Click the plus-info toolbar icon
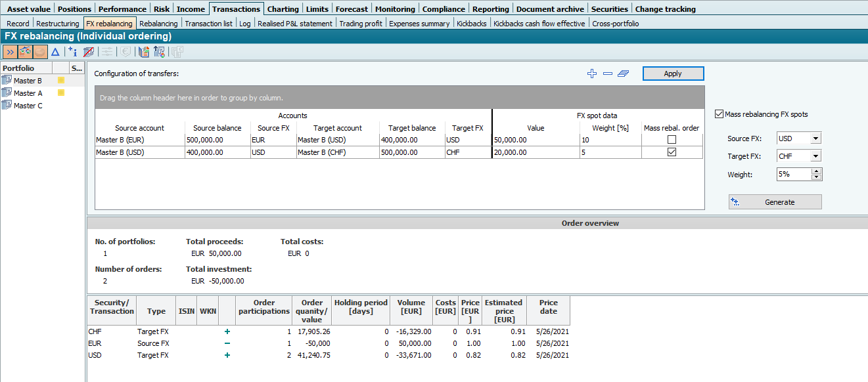This screenshot has height=382, width=868. pyautogui.click(x=72, y=52)
